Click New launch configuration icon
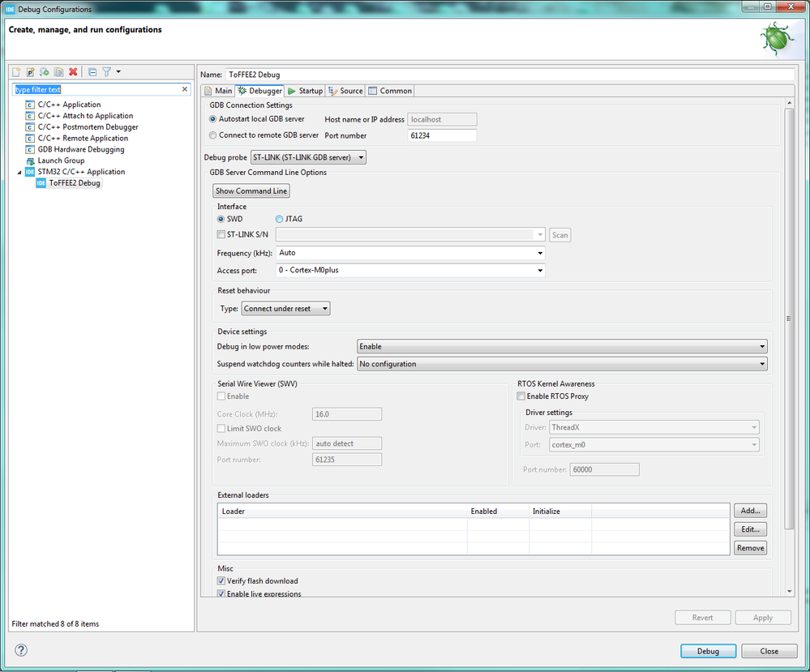810x672 pixels. (16, 72)
